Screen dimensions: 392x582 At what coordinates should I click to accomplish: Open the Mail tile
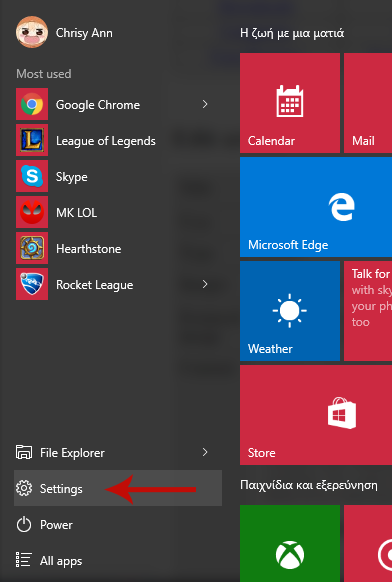point(368,103)
